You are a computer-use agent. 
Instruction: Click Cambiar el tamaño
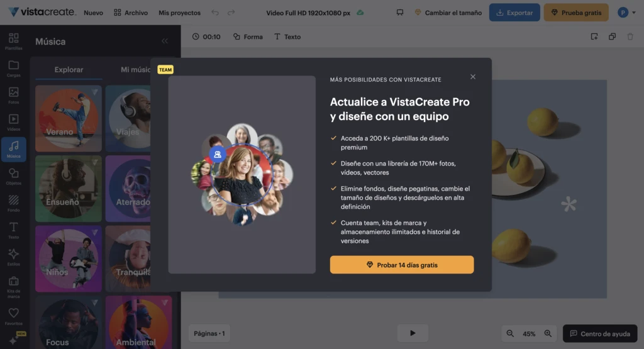448,13
